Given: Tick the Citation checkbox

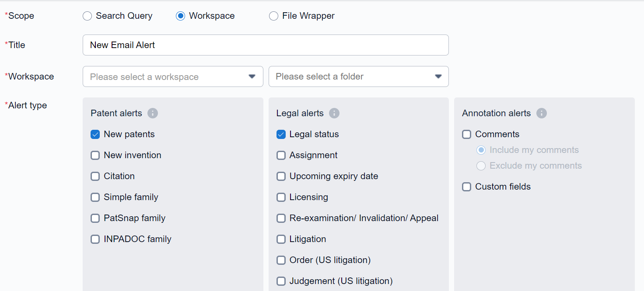Looking at the screenshot, I should click(95, 177).
